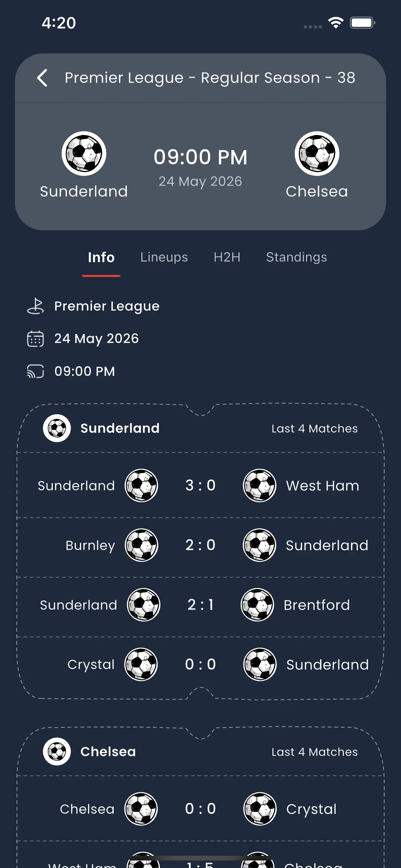
Task: Tap the league flag icon beside Premier League
Action: click(35, 306)
